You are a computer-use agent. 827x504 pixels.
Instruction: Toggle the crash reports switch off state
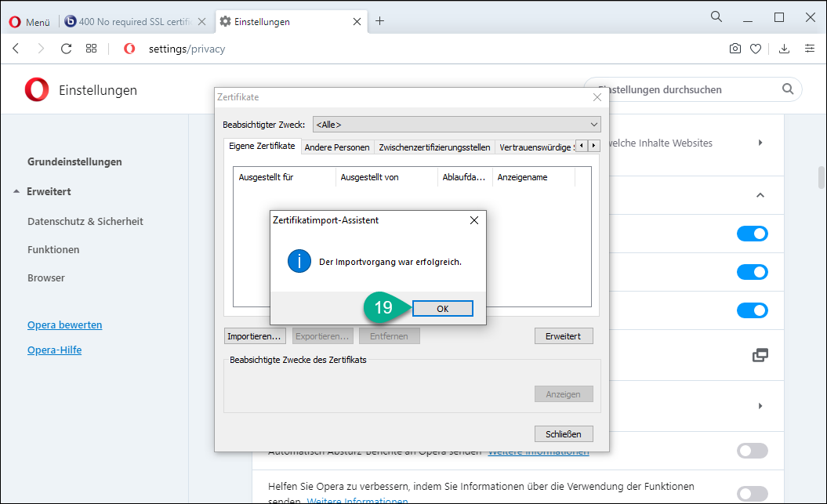(752, 451)
